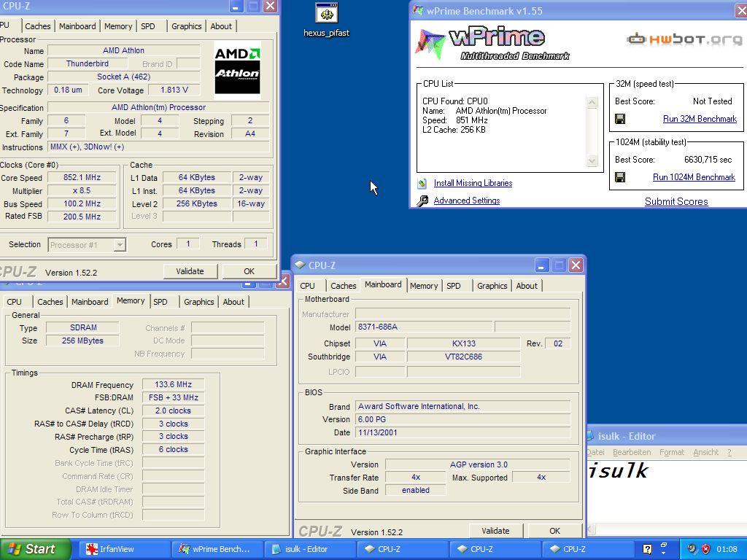
Task: Click the red shield security tray icon
Action: [705, 549]
